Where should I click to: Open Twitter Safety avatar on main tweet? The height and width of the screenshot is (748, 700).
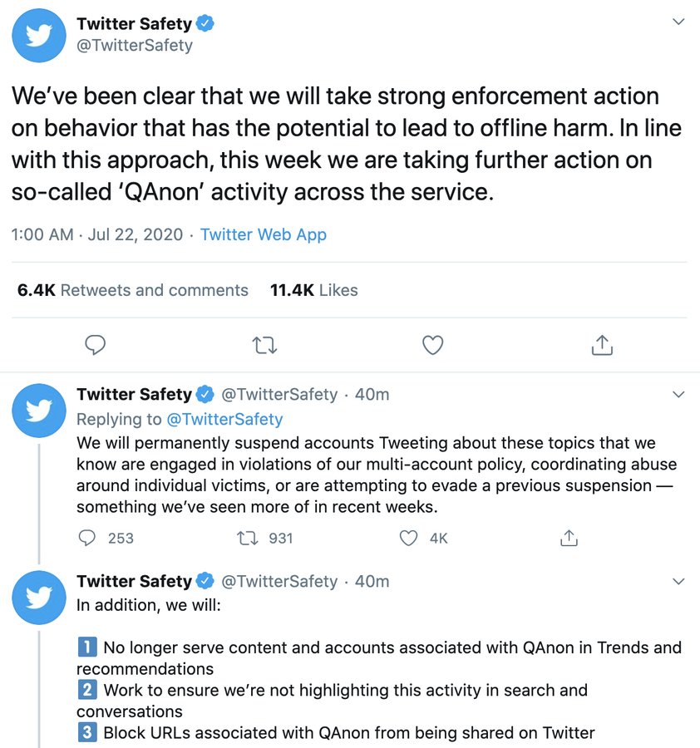coord(38,35)
